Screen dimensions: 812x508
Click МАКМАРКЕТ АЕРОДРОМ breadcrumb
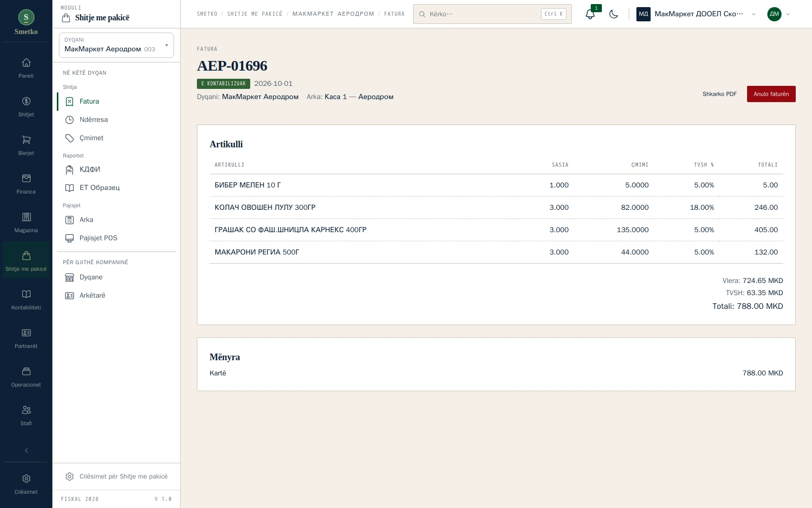coord(333,14)
